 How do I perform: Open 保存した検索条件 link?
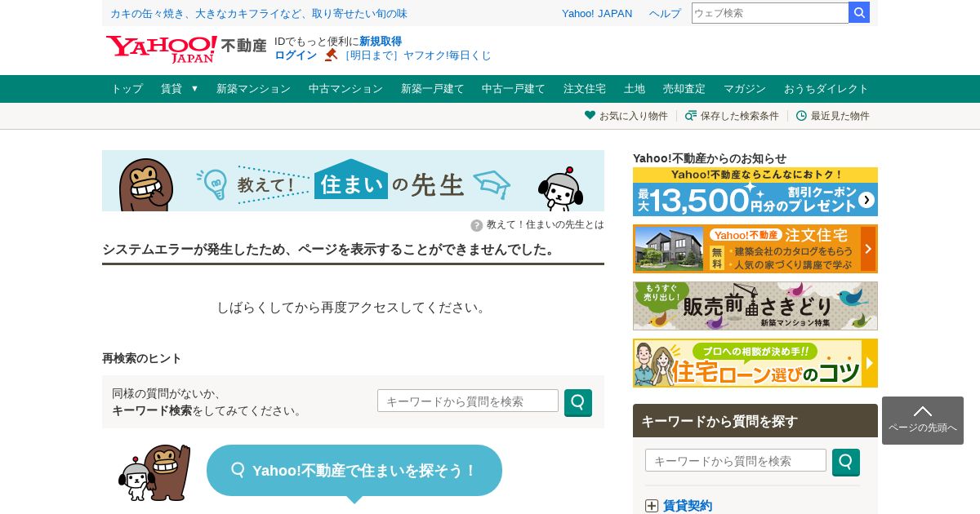tap(740, 116)
